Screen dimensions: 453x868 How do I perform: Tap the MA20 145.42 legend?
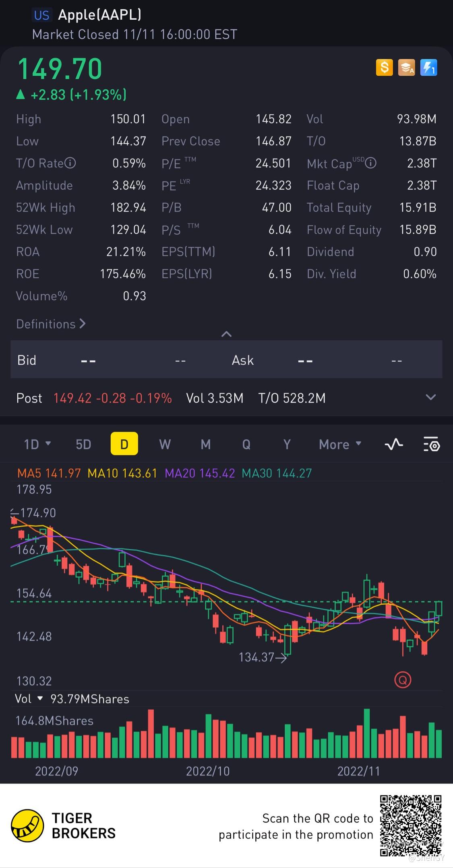(x=200, y=473)
